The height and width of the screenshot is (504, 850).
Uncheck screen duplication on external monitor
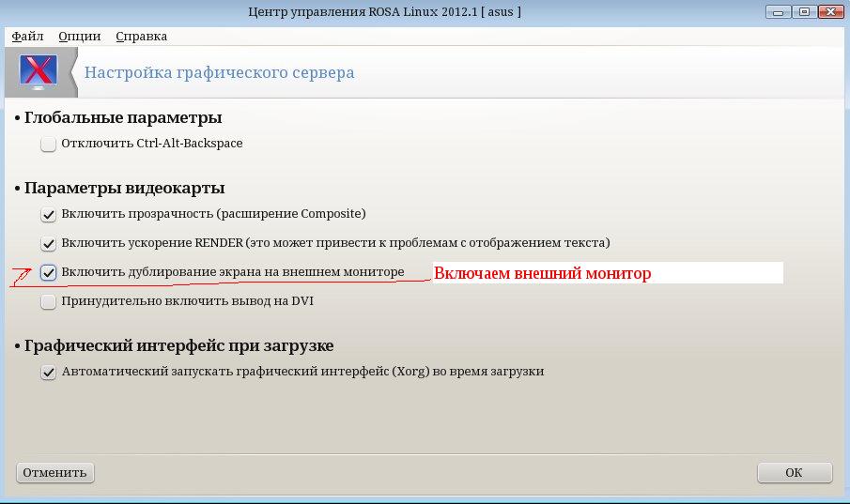click(48, 272)
